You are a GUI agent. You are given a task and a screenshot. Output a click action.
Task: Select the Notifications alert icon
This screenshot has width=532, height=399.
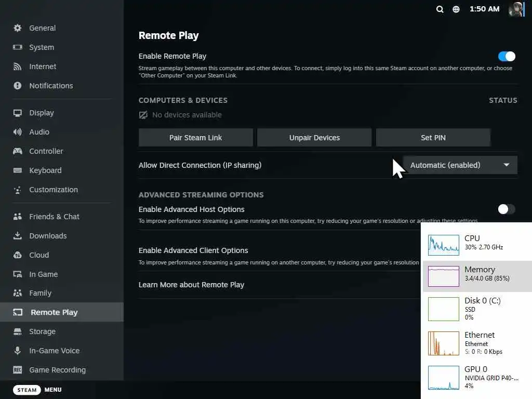(17, 86)
